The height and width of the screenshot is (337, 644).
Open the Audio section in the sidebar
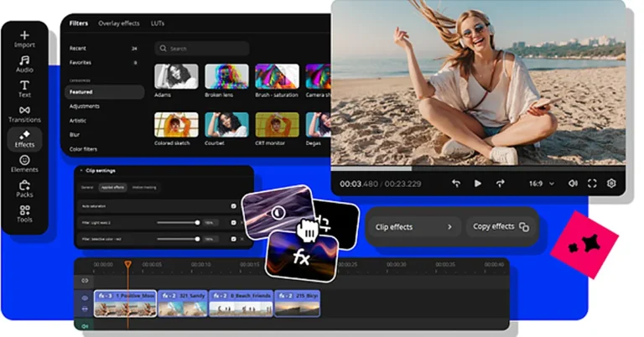[x=24, y=64]
